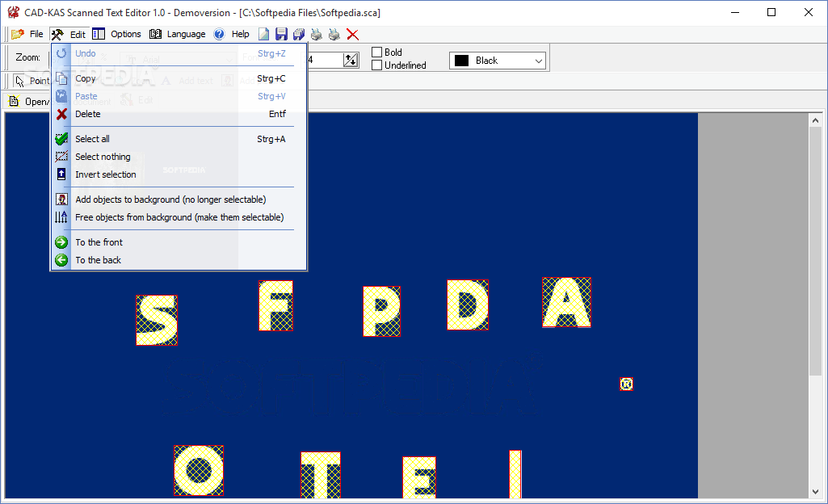This screenshot has height=504, width=828.
Task: Click the new document toolbar icon
Action: (263, 34)
